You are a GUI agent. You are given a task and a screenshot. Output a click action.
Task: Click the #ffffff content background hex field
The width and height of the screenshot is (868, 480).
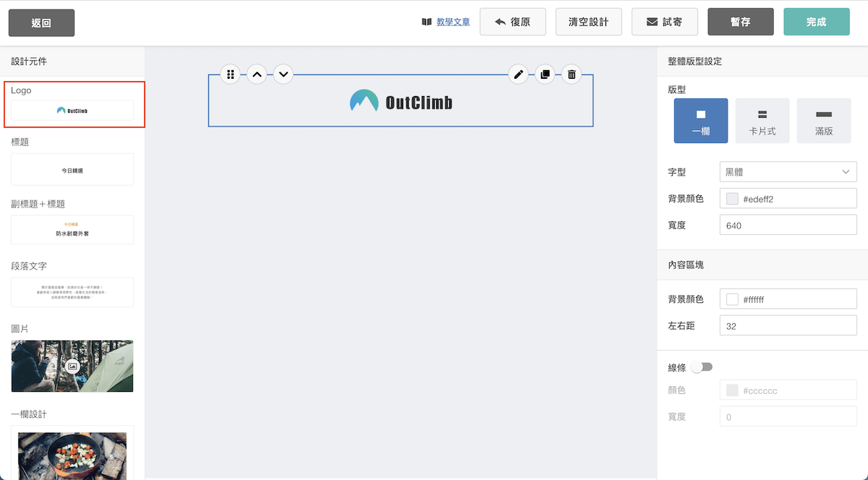pos(788,299)
